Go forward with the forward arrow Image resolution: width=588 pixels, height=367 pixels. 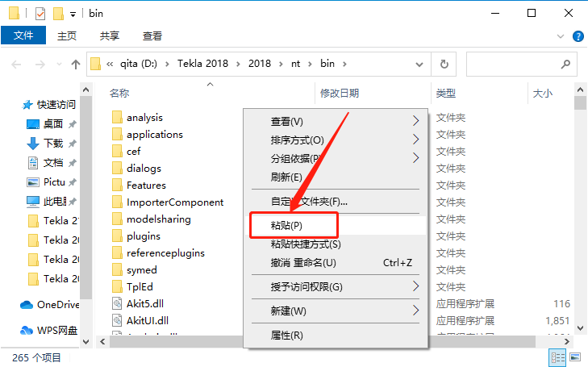[x=40, y=65]
